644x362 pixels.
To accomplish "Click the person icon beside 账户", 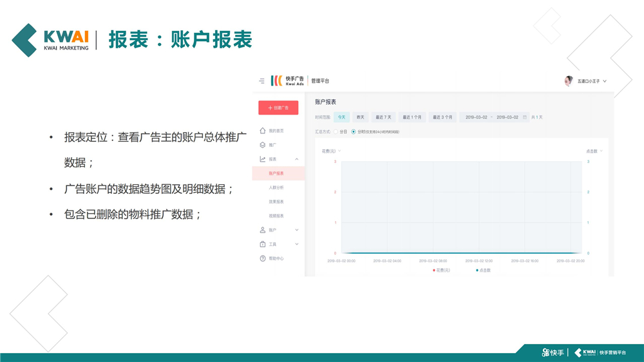I will click(x=263, y=230).
